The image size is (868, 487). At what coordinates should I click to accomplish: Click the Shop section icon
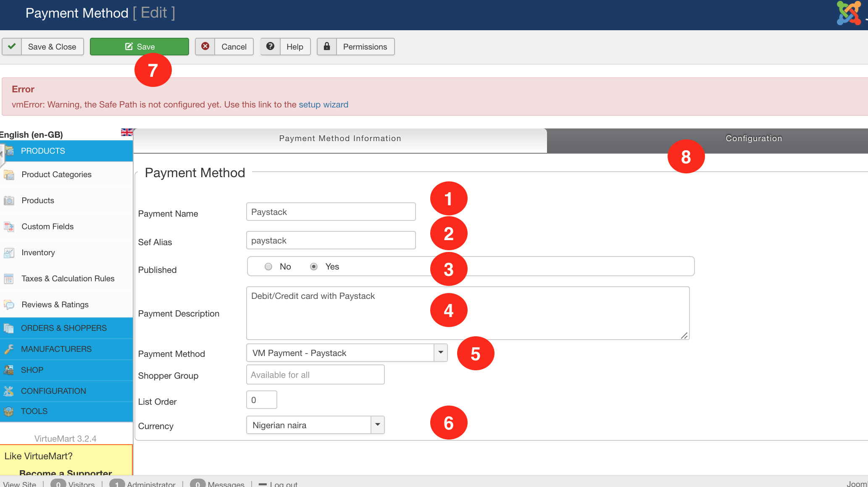click(9, 370)
